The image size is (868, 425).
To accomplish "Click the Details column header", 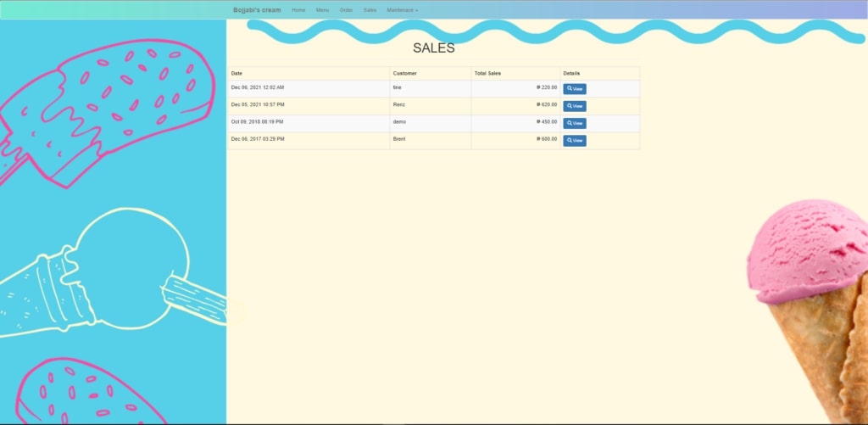I will click(x=571, y=74).
